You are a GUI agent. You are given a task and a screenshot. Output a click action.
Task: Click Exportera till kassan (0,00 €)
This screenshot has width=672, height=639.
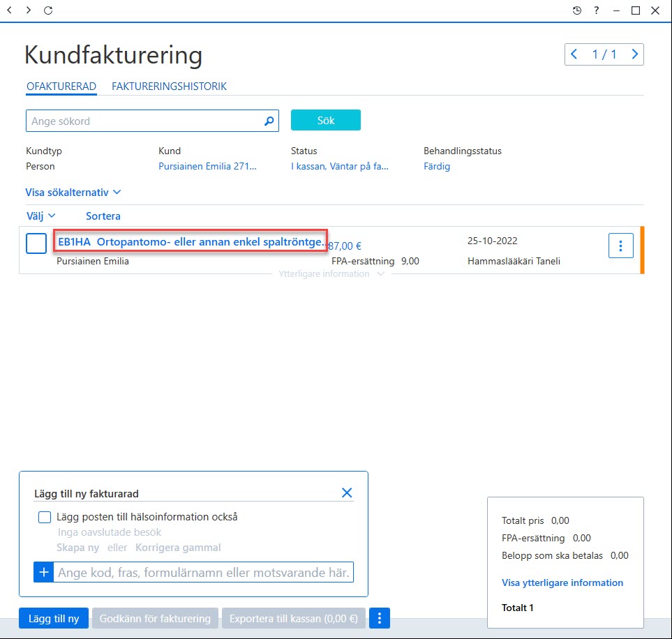[x=294, y=618]
